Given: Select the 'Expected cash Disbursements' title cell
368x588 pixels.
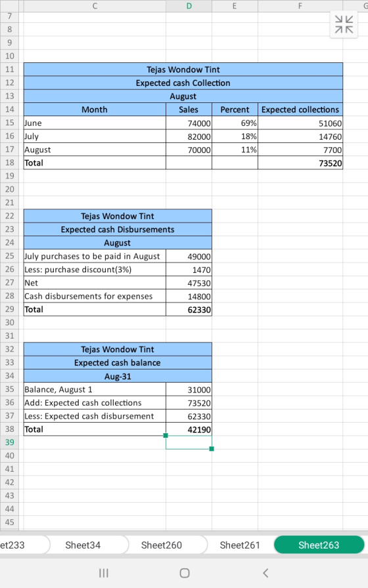Looking at the screenshot, I should pos(118,230).
